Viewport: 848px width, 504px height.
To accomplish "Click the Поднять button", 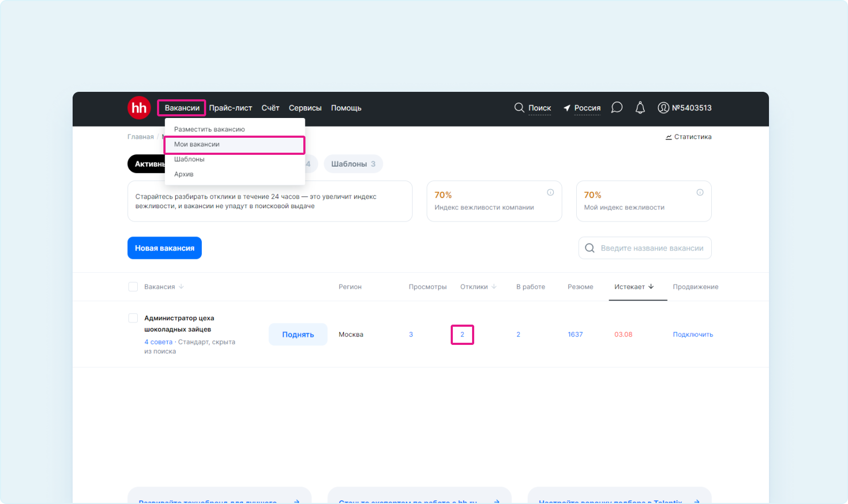I will coord(298,334).
